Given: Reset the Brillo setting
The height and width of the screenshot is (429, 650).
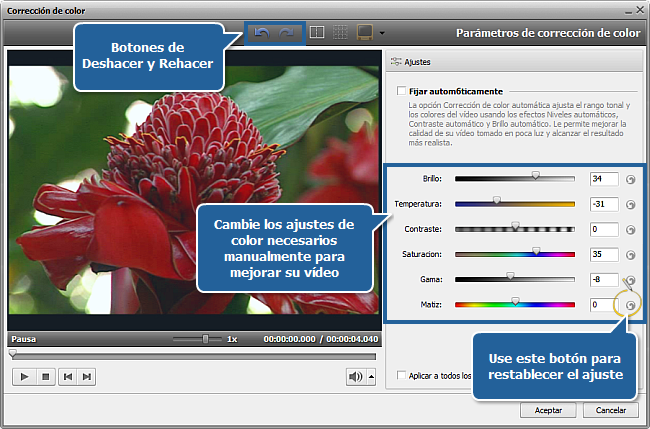Looking at the screenshot, I should (x=631, y=179).
